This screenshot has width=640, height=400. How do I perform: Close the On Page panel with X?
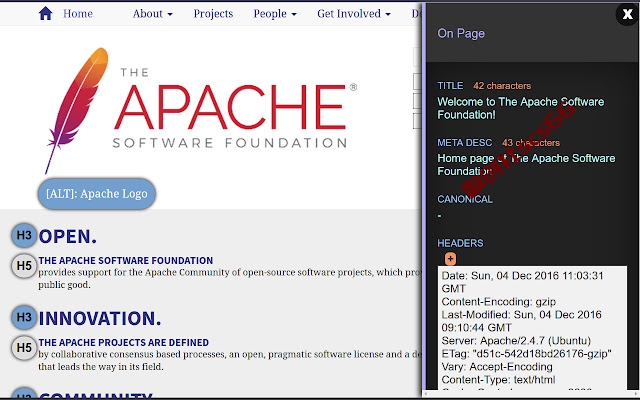click(x=627, y=14)
